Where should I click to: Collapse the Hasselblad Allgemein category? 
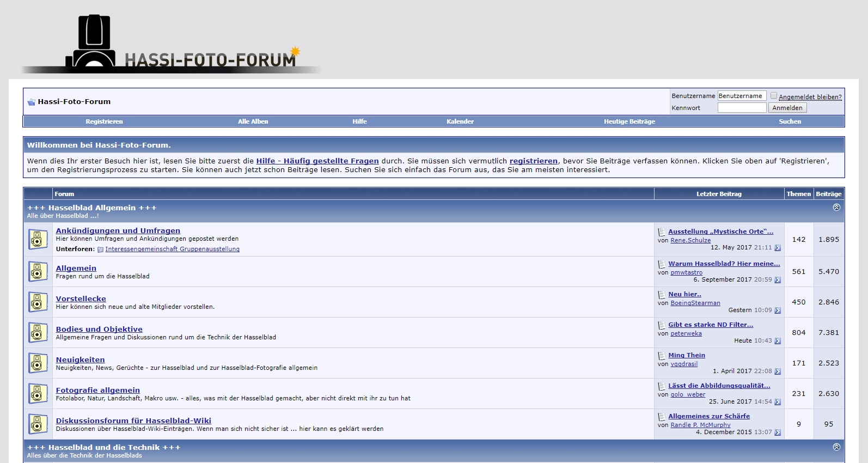click(836, 208)
